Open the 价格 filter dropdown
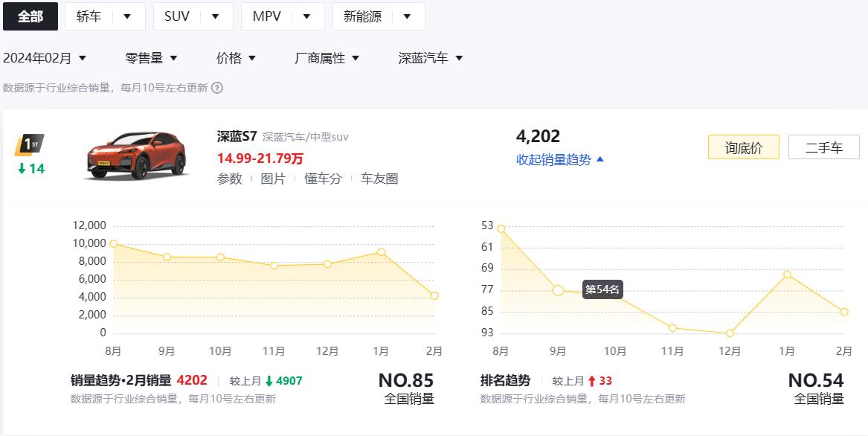Image resolution: width=868 pixels, height=436 pixels. click(236, 58)
